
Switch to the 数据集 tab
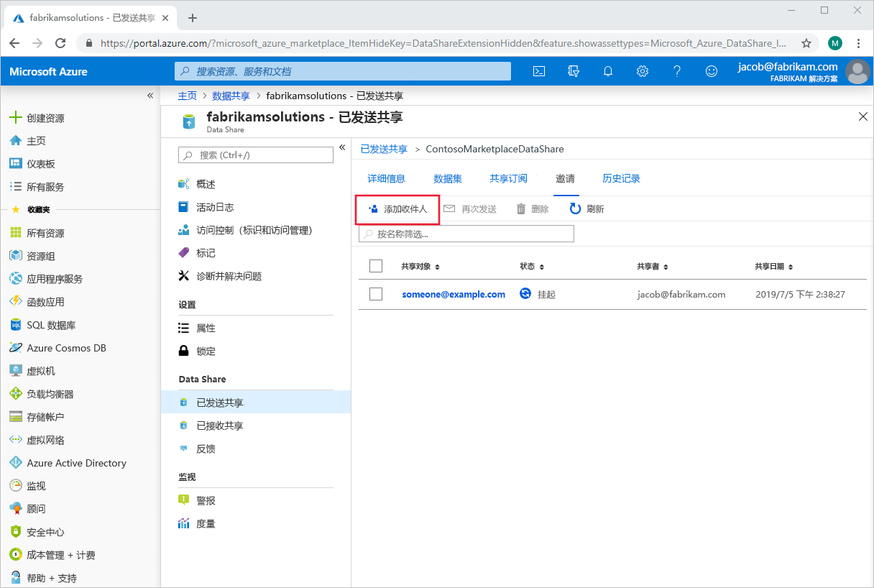click(x=448, y=178)
